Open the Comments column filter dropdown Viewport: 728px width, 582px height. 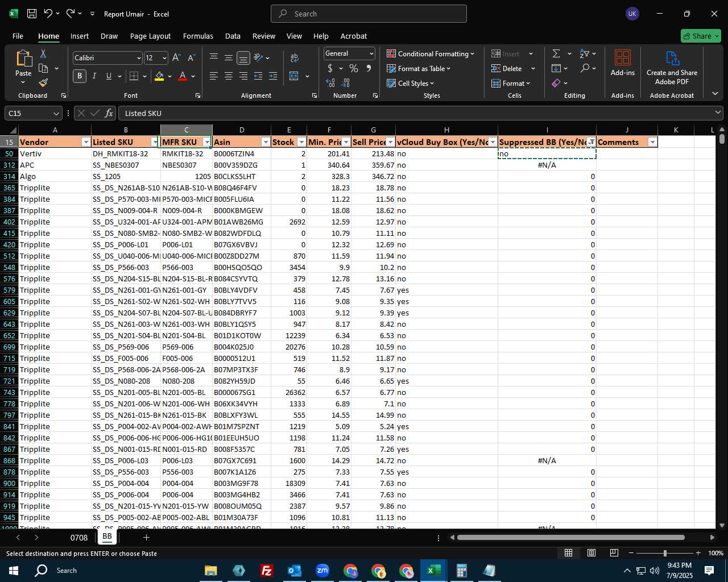tap(652, 142)
